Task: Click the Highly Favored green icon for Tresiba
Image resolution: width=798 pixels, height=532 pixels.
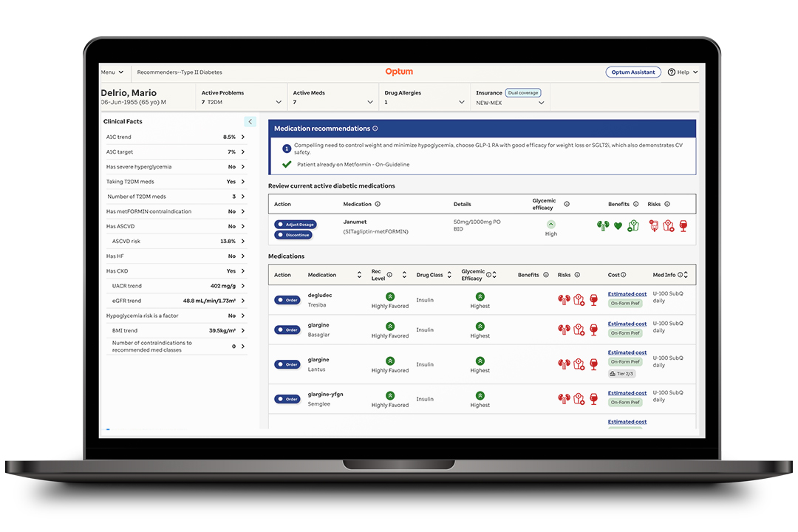Action: click(390, 296)
